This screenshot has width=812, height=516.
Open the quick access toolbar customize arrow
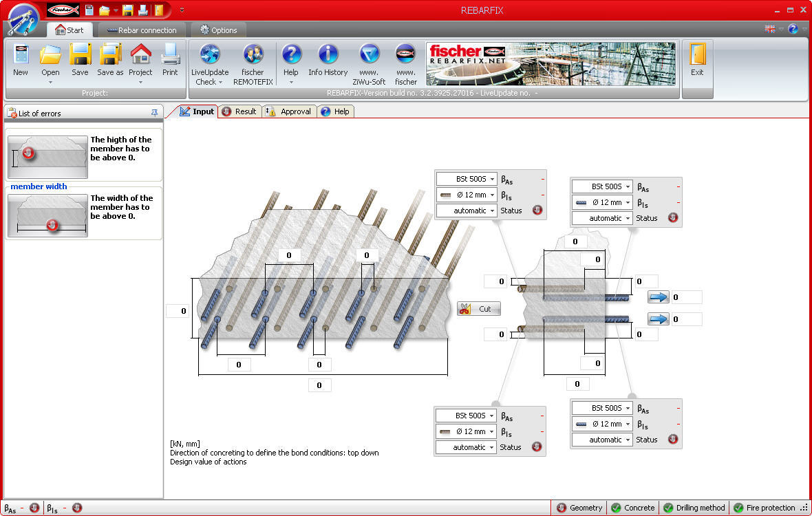tap(182, 10)
